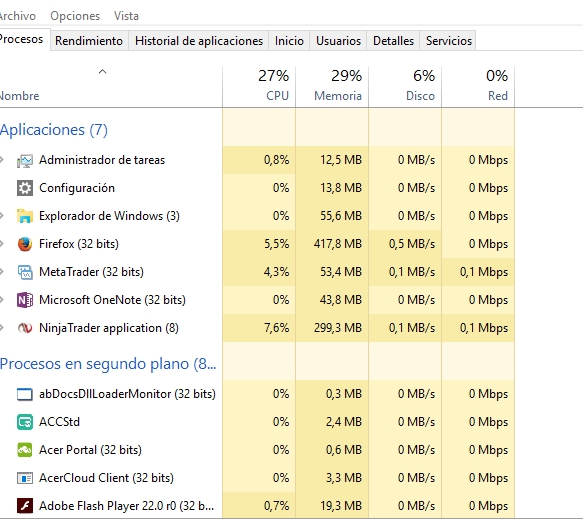The height and width of the screenshot is (522, 583).
Task: Sort processes by Memoria column
Action: (x=332, y=86)
